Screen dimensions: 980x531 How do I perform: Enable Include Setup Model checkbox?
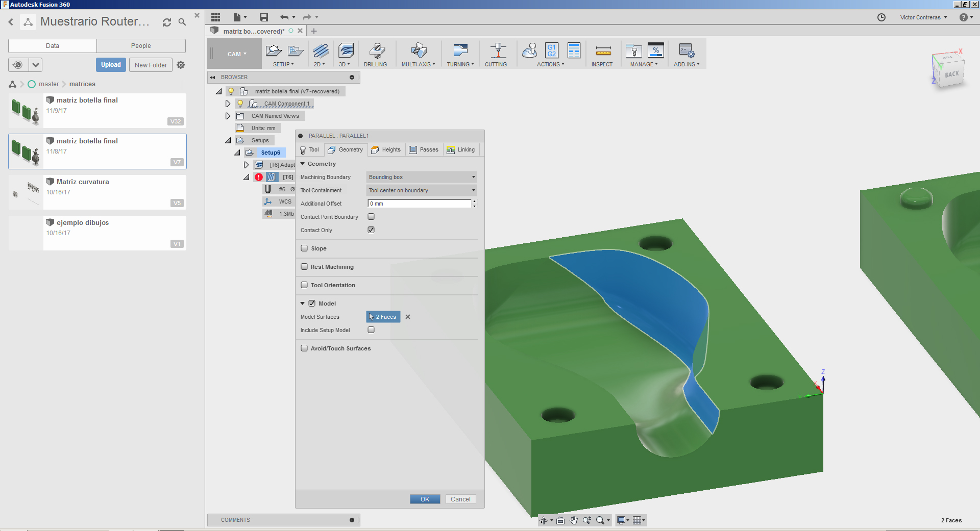(x=371, y=330)
